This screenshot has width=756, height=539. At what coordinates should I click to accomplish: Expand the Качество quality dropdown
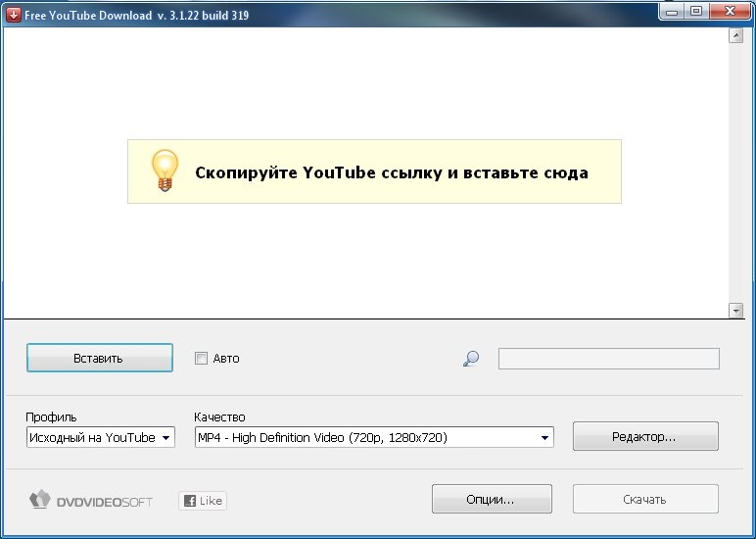374,438
